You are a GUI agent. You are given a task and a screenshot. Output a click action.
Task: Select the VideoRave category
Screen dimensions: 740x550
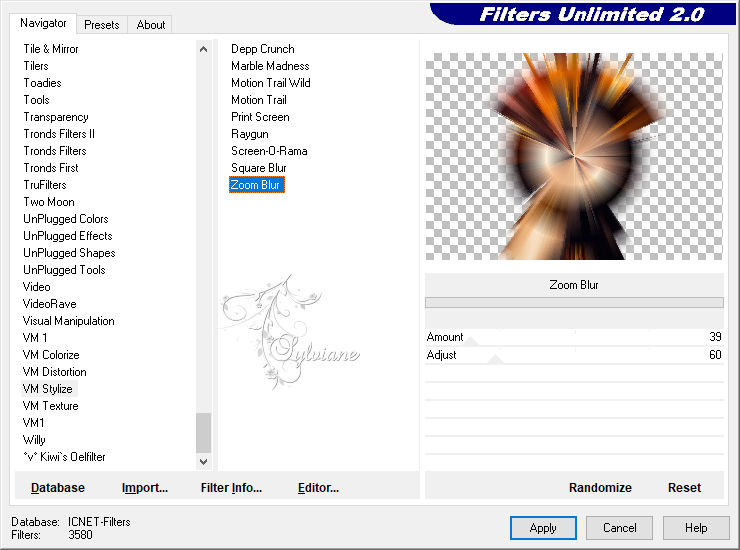50,304
